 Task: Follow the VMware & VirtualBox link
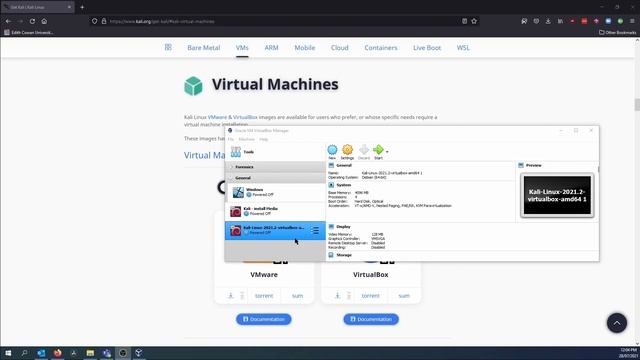coord(233,117)
